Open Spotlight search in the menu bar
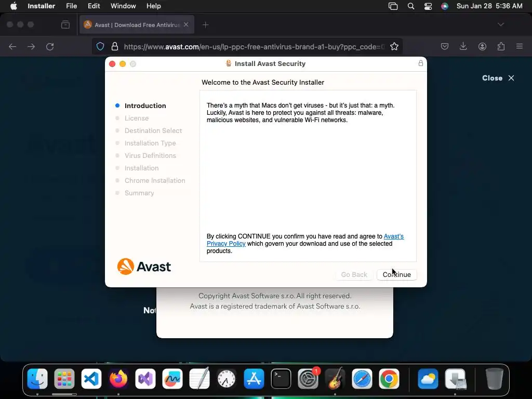Screen dimensions: 532x399 411,6
